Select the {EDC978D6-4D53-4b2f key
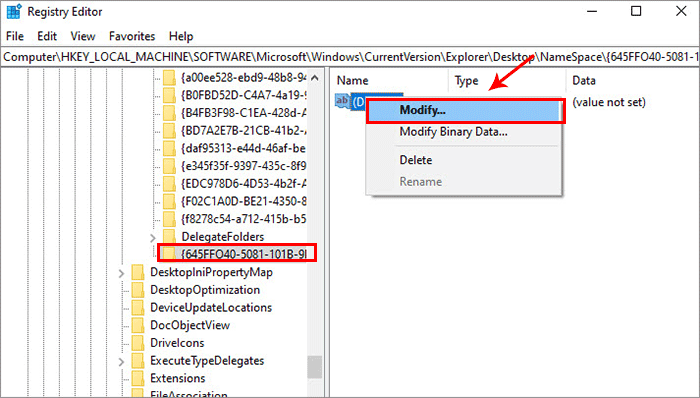 tap(244, 183)
